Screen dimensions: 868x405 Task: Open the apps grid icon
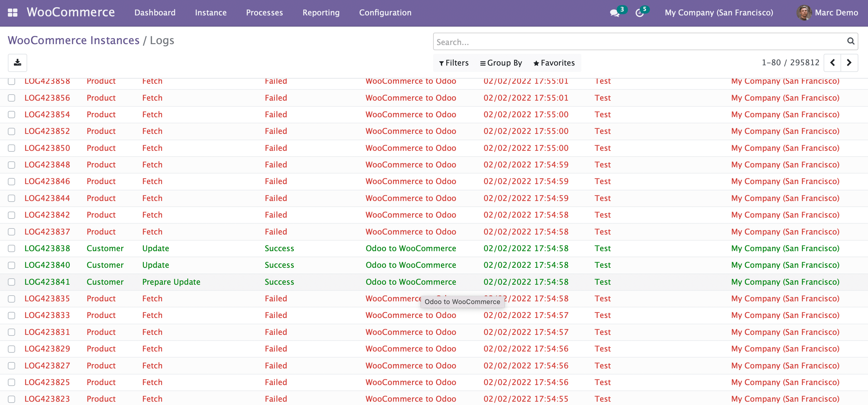12,12
